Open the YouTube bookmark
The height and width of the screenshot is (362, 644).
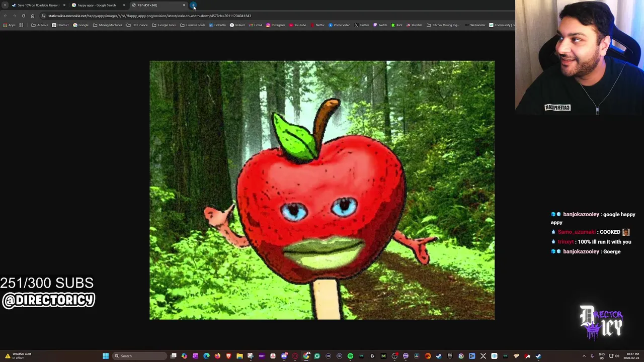(x=297, y=25)
